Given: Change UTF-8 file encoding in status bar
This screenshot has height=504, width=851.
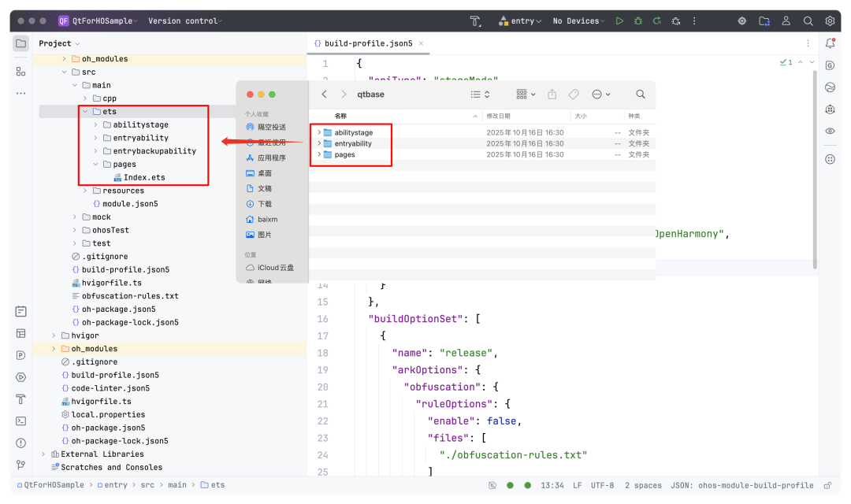Looking at the screenshot, I should click(x=603, y=486).
